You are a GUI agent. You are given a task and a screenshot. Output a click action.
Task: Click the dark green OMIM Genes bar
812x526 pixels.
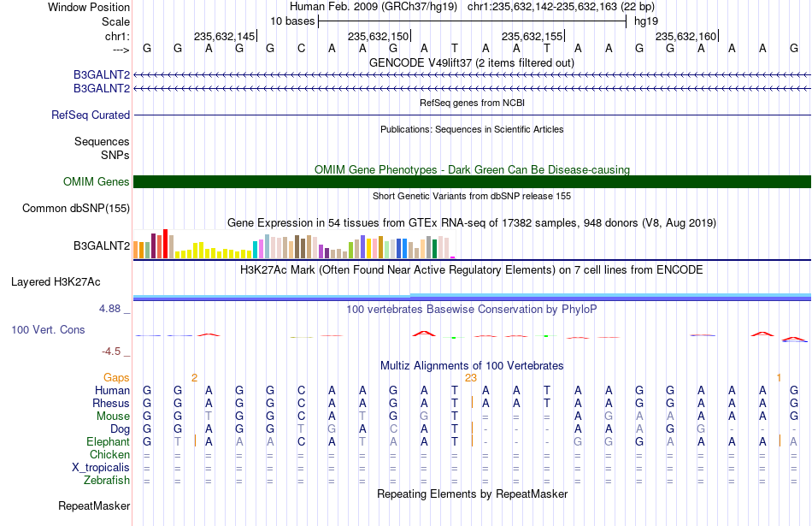tap(472, 182)
